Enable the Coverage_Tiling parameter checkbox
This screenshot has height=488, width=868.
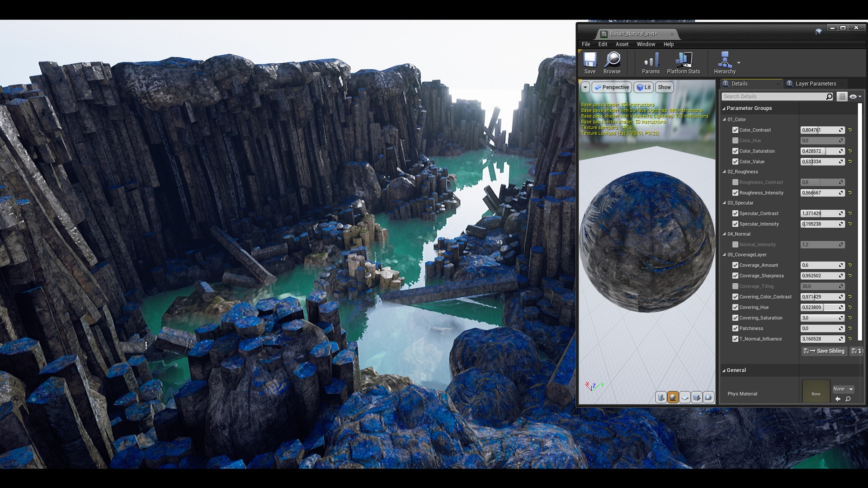736,286
